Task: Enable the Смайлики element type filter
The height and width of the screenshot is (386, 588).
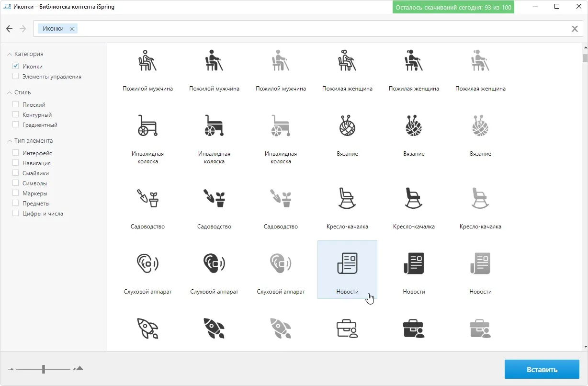Action: click(x=16, y=173)
